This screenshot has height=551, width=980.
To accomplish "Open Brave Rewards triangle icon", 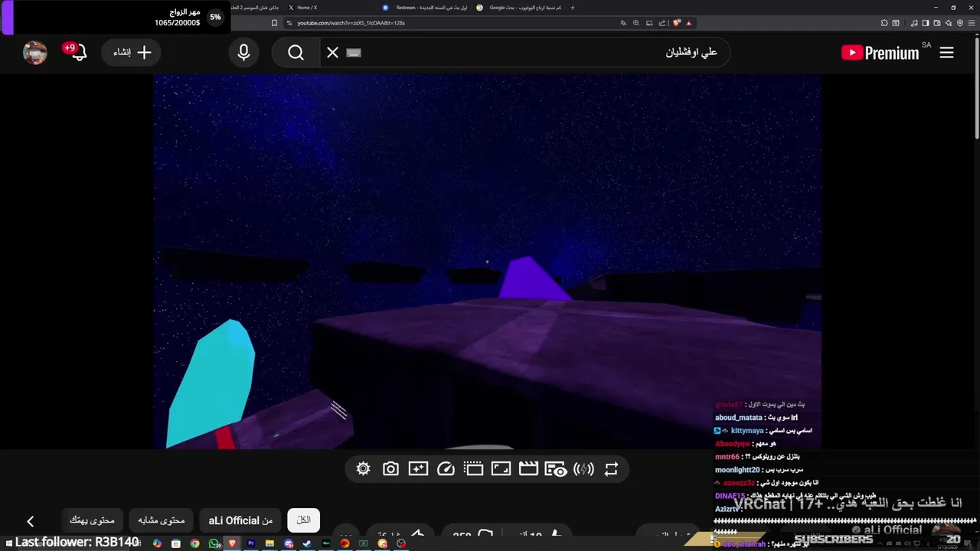I will point(688,23).
